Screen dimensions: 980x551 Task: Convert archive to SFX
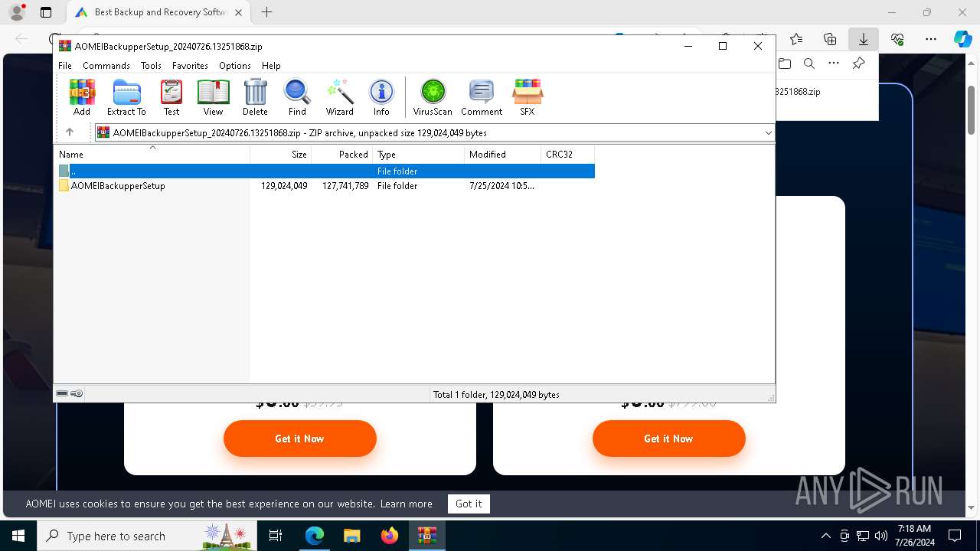coord(528,97)
